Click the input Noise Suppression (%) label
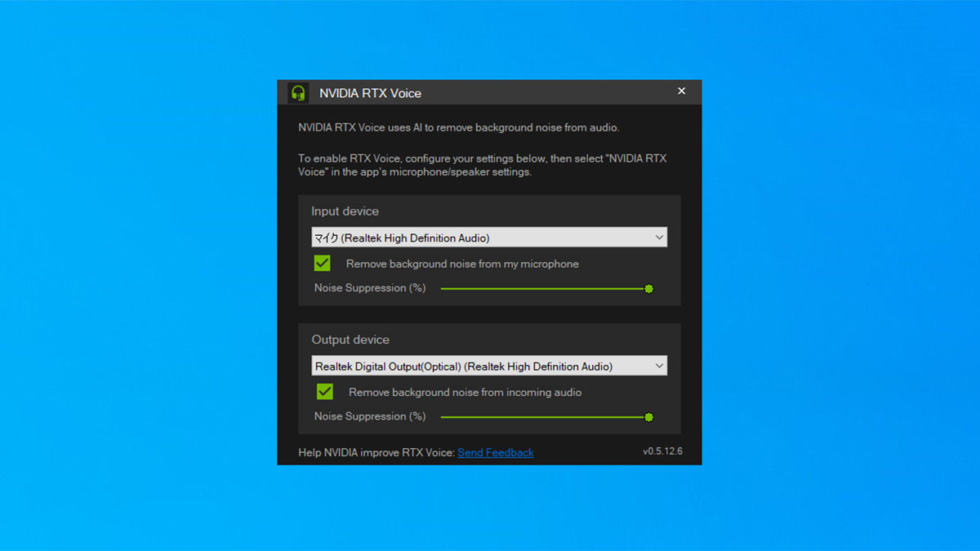Screen dimensions: 980x551 click(370, 288)
